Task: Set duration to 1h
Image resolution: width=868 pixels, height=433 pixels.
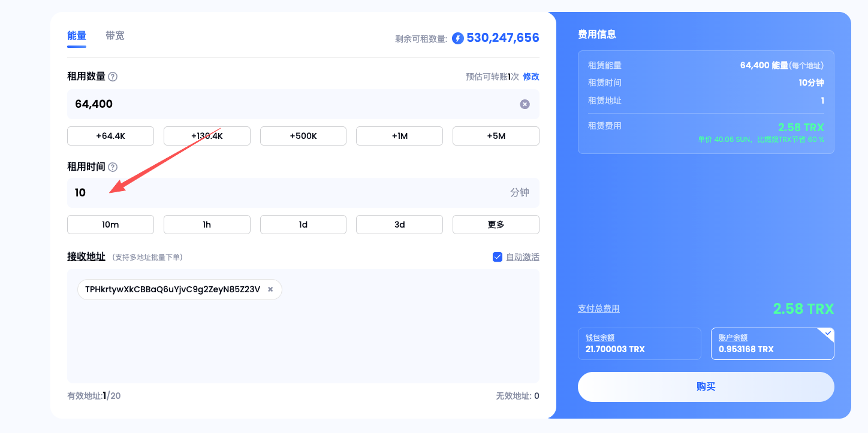Action: (x=207, y=225)
